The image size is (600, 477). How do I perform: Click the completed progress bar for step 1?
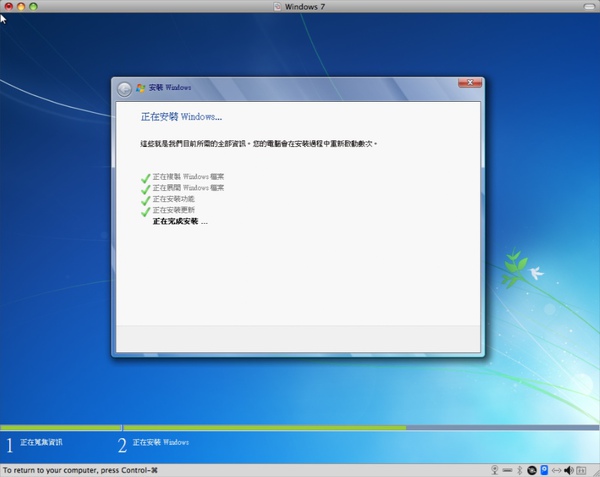tap(60, 428)
